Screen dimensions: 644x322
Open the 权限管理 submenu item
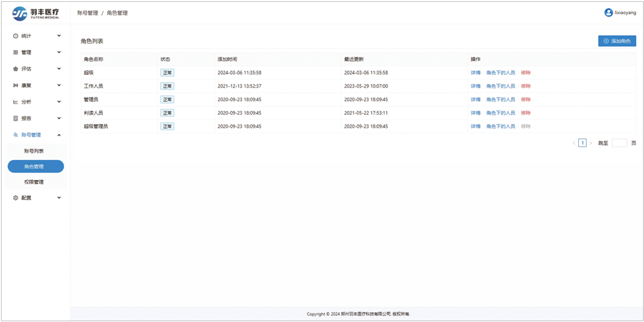[x=34, y=182]
